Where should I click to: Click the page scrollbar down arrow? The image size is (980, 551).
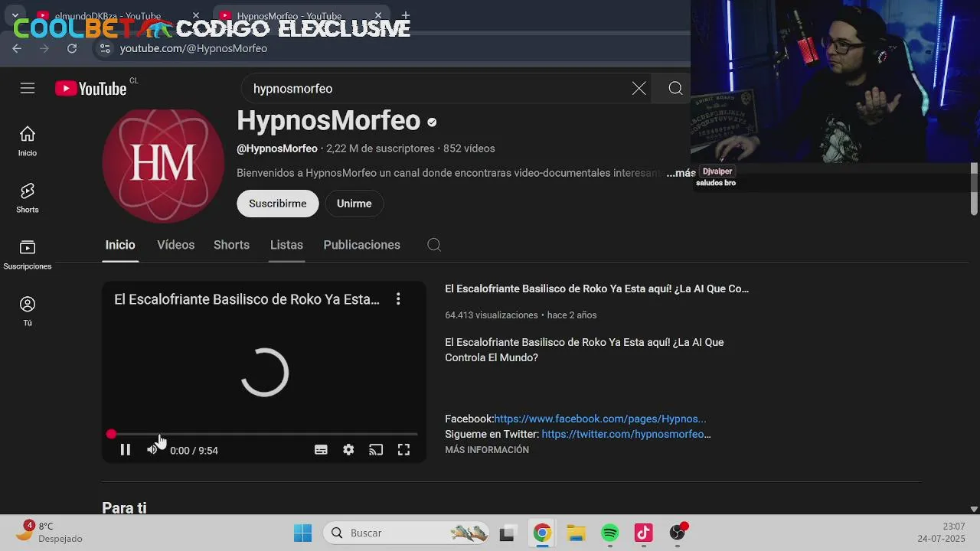(974, 508)
